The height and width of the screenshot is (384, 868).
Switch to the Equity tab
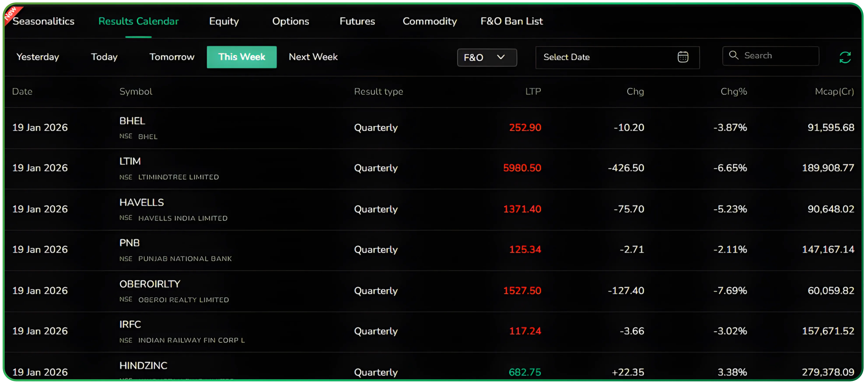coord(224,21)
